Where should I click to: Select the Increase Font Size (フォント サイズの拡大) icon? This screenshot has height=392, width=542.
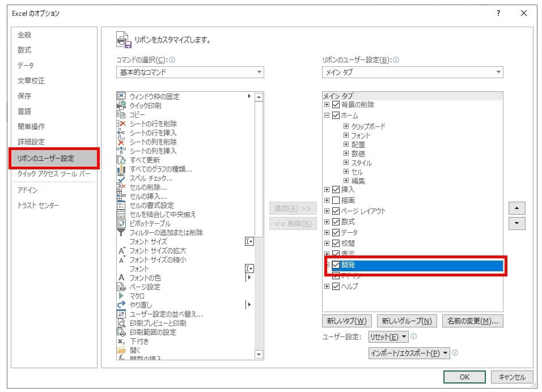[121, 250]
